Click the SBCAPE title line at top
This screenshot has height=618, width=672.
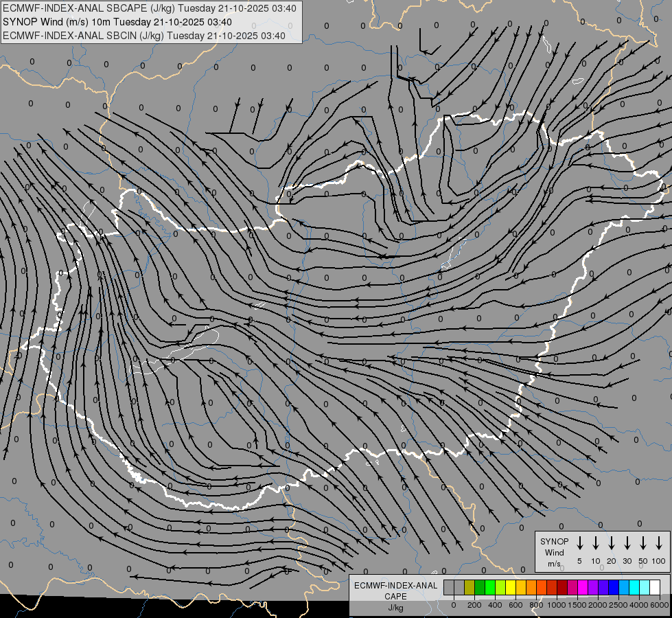coord(149,8)
